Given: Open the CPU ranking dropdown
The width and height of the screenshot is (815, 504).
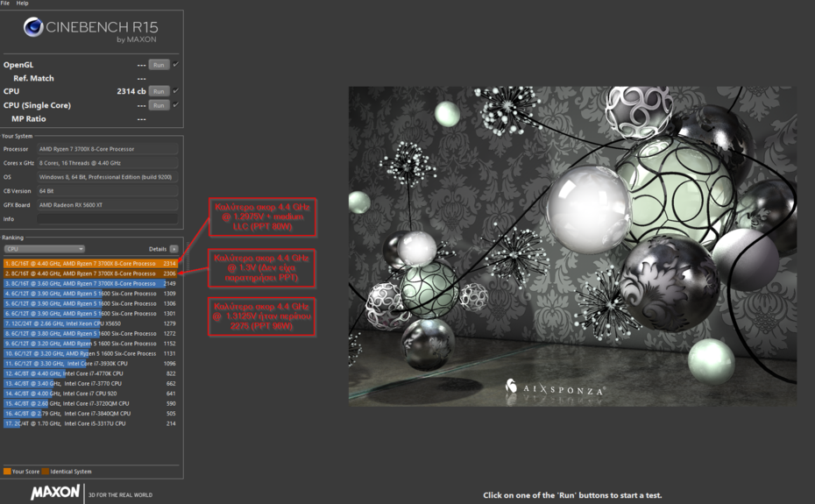Looking at the screenshot, I should pyautogui.click(x=44, y=249).
